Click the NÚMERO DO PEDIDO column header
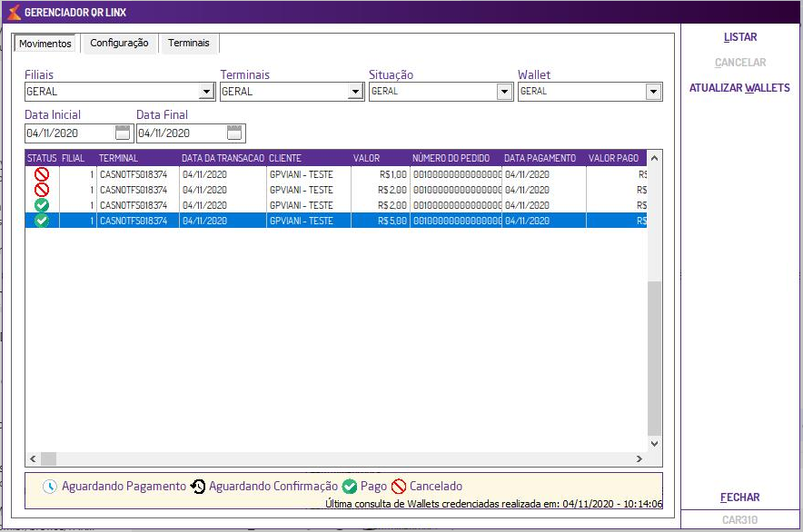This screenshot has height=532, width=803. pos(456,158)
